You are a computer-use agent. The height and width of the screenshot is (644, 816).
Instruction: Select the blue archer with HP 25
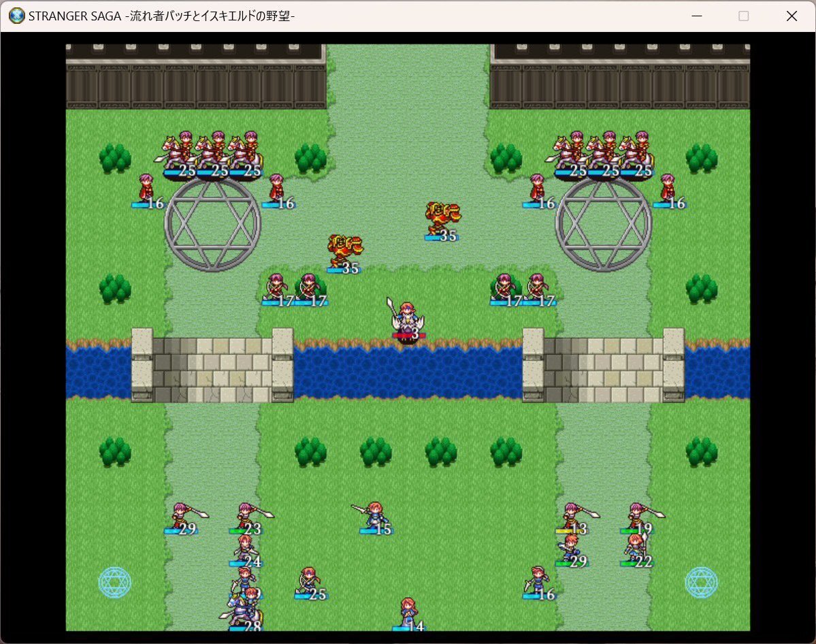pos(310,583)
